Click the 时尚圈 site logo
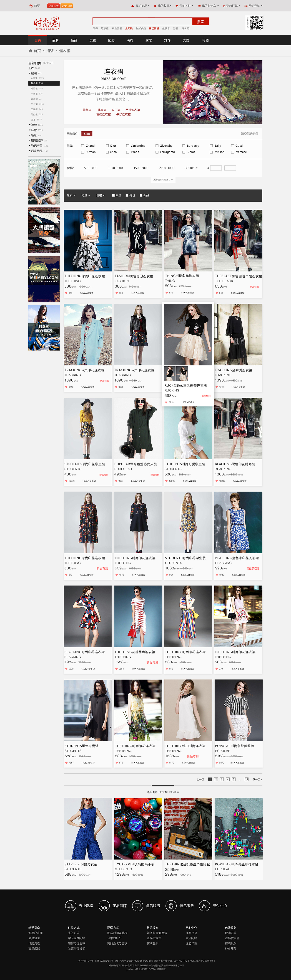Viewport: 291px width, 980px height. tap(46, 23)
